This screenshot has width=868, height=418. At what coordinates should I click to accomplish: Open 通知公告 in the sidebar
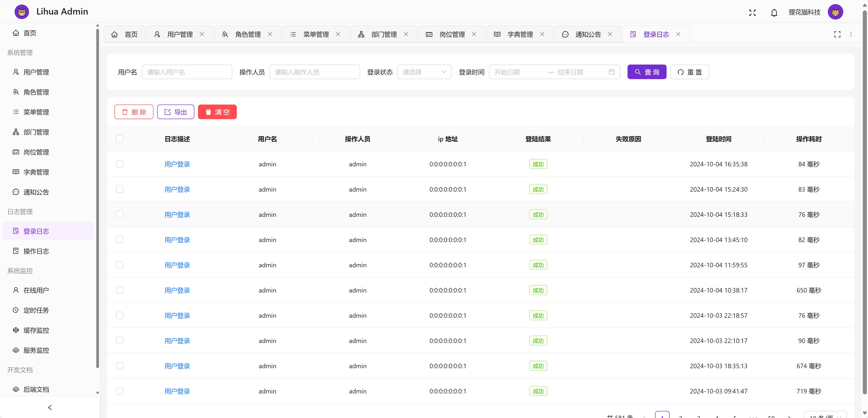coord(48,192)
